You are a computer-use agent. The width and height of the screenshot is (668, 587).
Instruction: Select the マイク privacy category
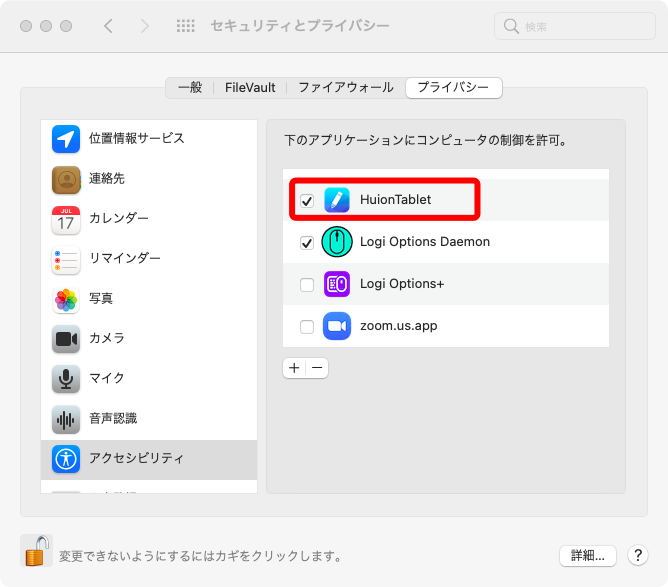106,378
